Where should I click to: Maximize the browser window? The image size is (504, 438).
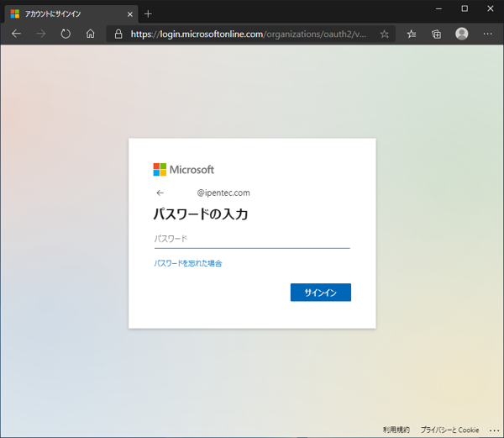pos(465,8)
